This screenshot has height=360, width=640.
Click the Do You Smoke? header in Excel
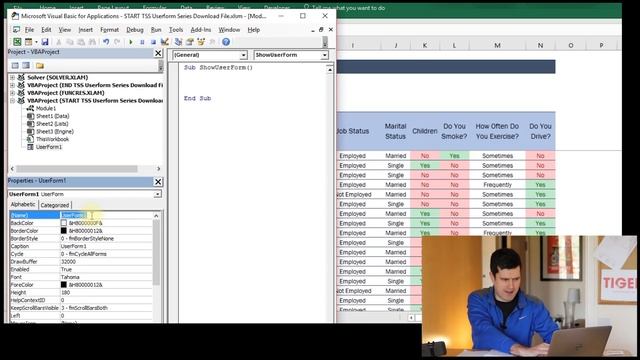coord(454,131)
